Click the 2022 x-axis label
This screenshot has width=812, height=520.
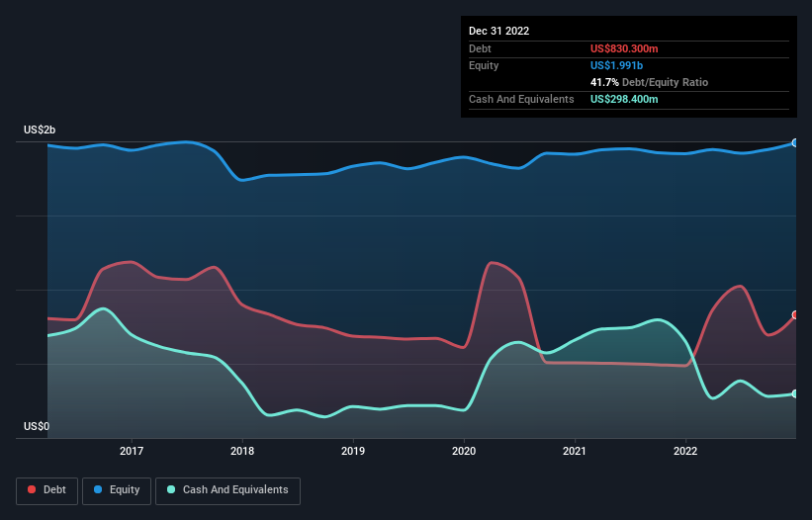point(685,451)
